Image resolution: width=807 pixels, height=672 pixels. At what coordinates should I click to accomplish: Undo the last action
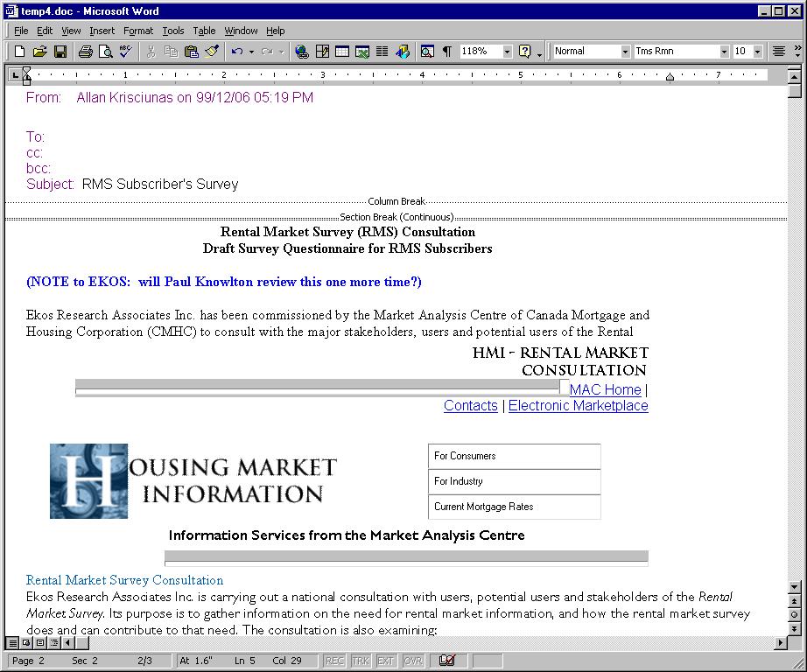(237, 52)
